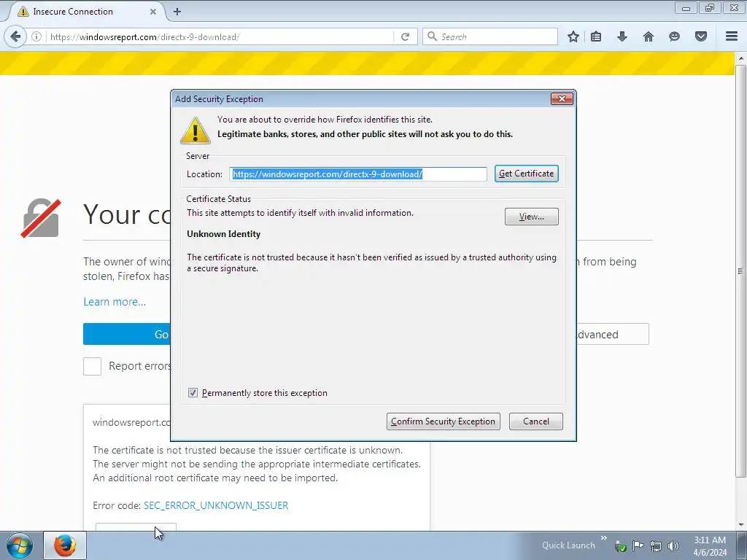Expand the Quick Launch chevron

click(x=603, y=538)
